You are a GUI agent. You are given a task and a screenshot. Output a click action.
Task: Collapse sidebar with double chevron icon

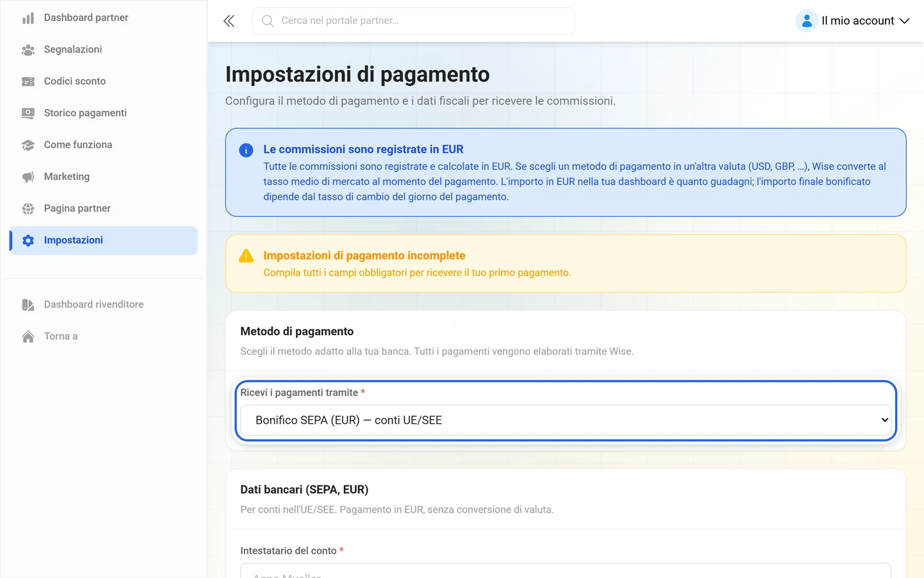[229, 21]
